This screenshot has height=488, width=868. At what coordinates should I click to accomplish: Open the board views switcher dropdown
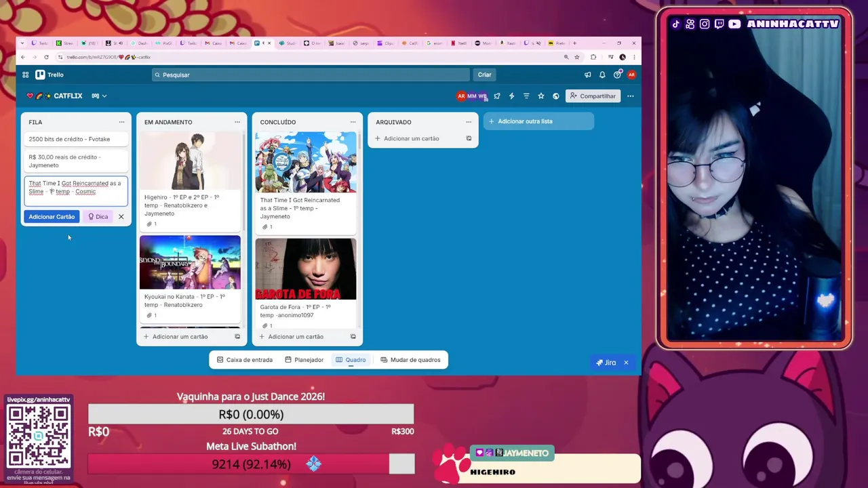pyautogui.click(x=99, y=96)
